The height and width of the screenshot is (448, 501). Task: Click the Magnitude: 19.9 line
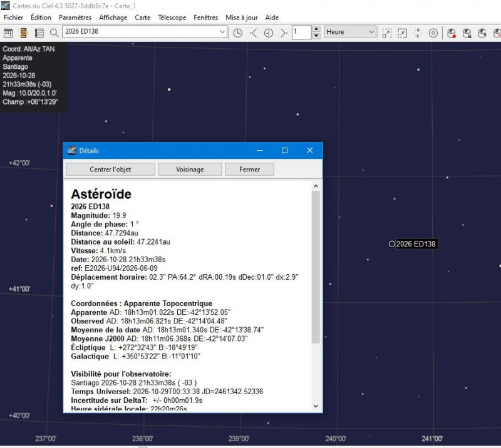coord(98,215)
